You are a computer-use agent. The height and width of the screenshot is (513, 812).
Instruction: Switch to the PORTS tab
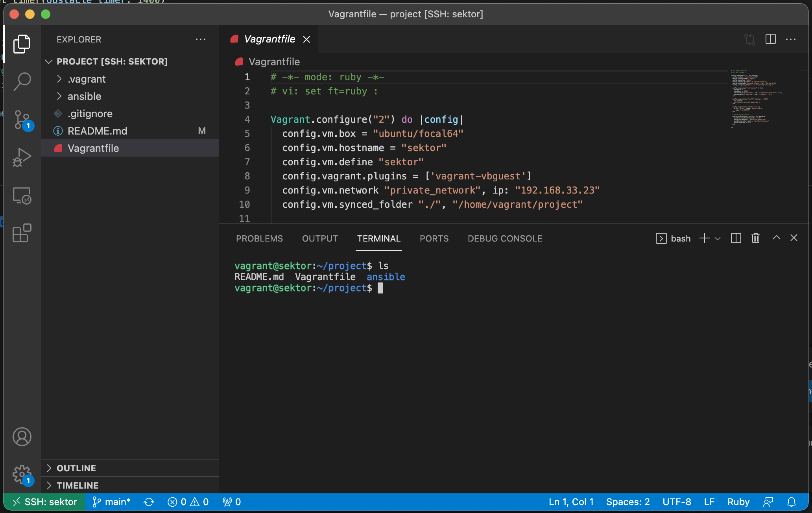pyautogui.click(x=434, y=238)
